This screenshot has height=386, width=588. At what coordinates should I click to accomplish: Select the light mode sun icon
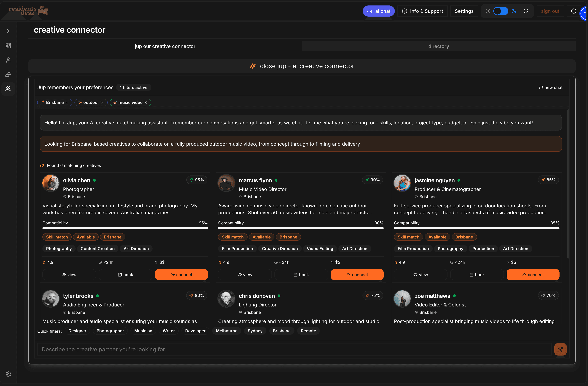pyautogui.click(x=488, y=11)
